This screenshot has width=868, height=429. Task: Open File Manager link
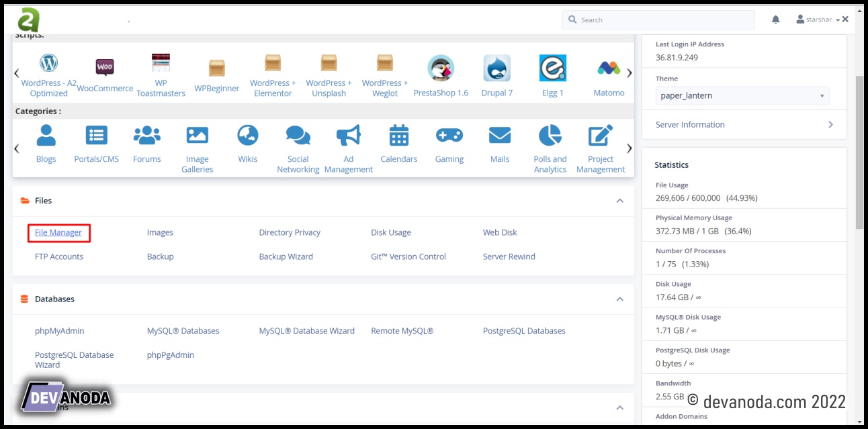pos(58,232)
